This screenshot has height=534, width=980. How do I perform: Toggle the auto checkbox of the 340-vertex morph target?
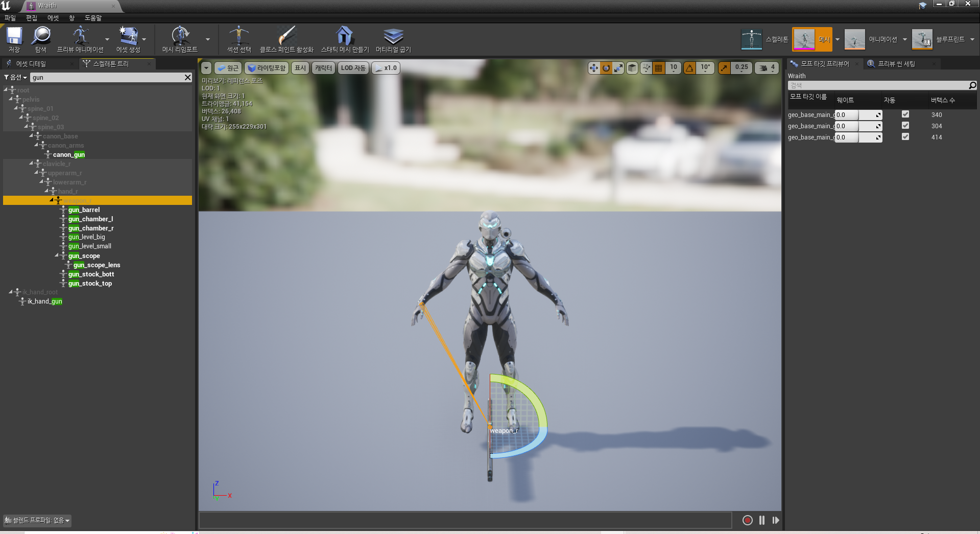coord(905,114)
